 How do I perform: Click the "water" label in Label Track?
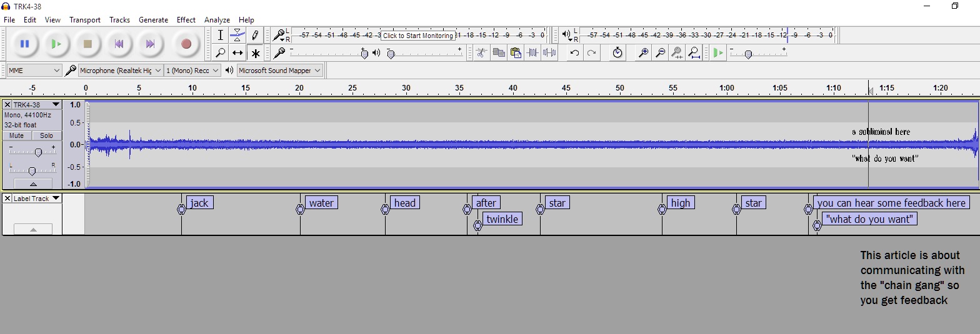(x=321, y=203)
